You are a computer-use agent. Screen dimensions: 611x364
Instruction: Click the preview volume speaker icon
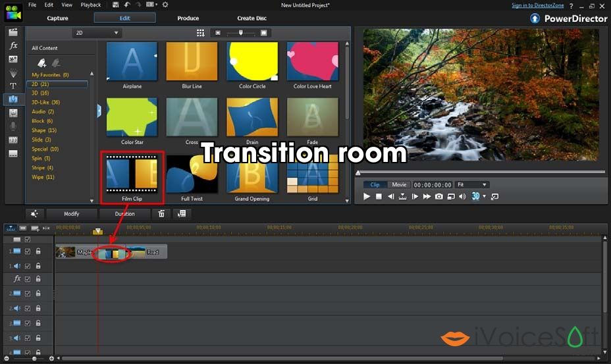point(462,196)
